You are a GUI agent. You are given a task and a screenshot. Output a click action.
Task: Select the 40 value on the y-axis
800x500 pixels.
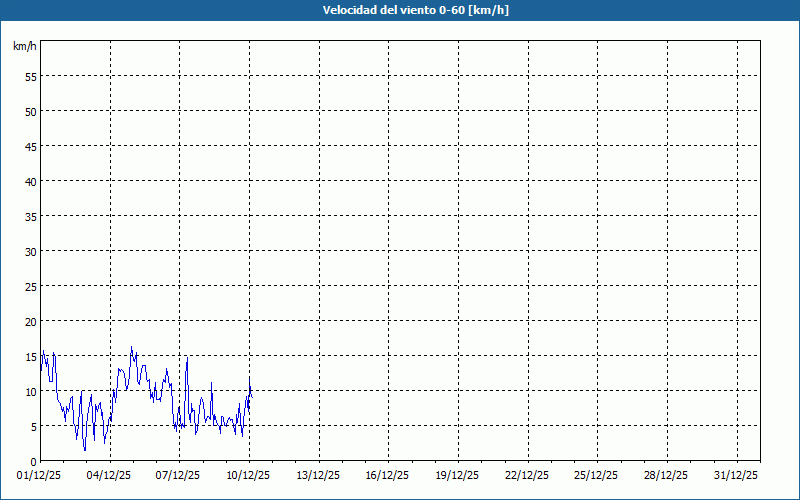point(31,181)
